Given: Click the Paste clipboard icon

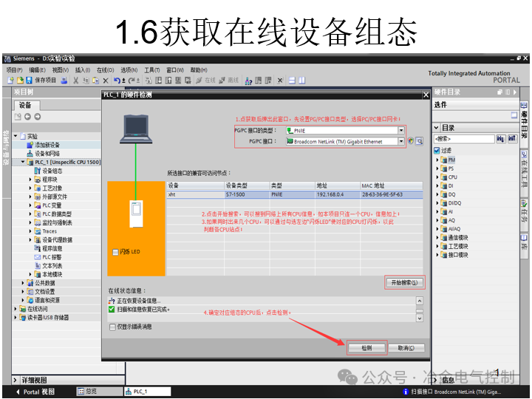Looking at the screenshot, I should pos(96,81).
